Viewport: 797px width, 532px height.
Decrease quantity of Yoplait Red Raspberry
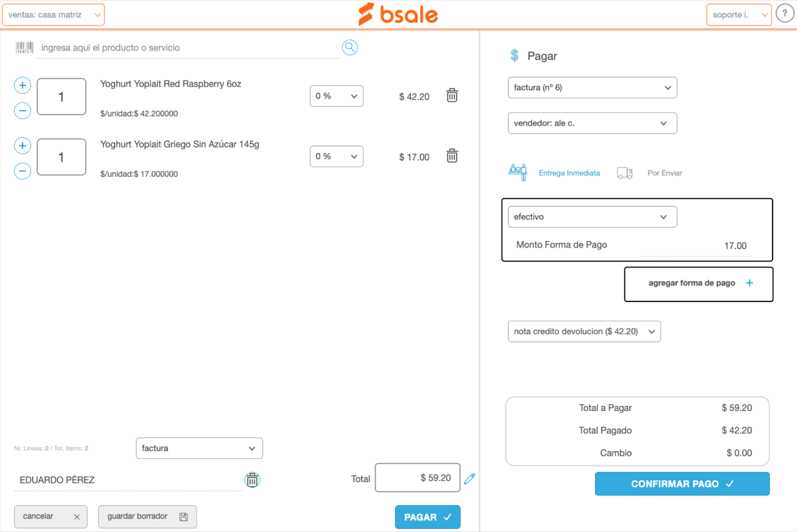pyautogui.click(x=22, y=111)
